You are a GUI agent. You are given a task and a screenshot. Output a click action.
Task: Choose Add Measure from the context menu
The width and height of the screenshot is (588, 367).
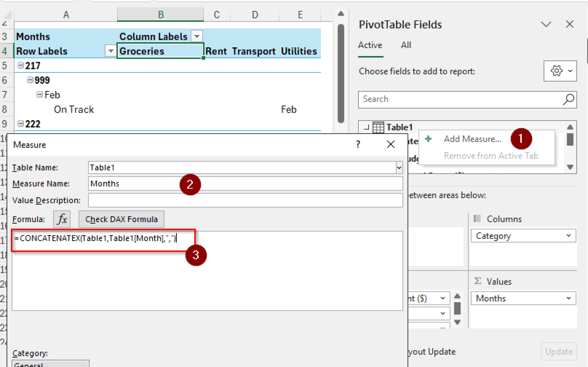[x=472, y=139]
